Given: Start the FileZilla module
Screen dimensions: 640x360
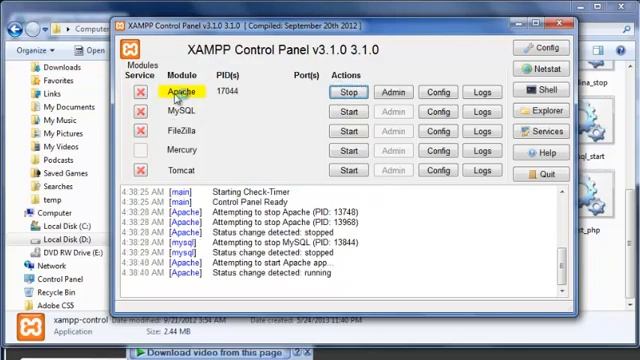Looking at the screenshot, I should [349, 131].
